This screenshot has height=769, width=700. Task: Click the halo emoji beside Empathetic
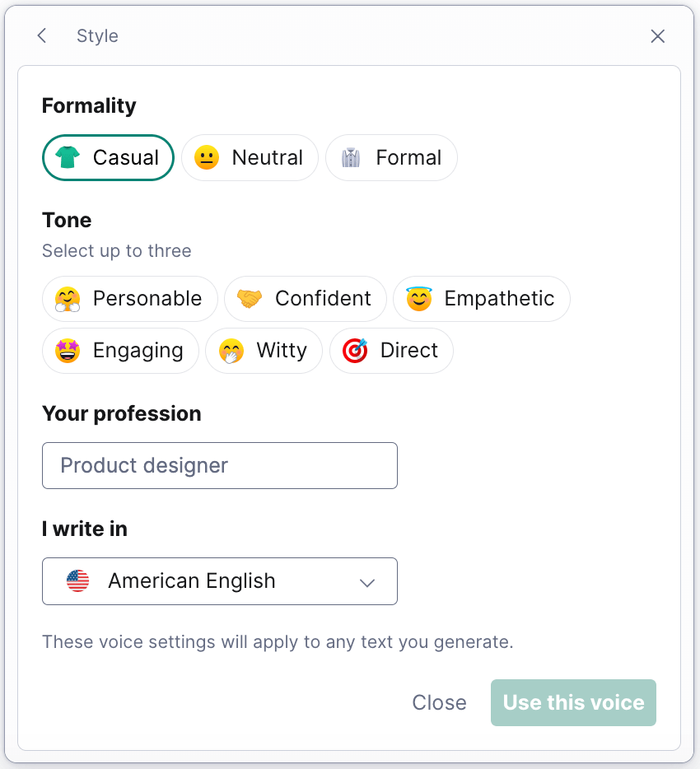point(418,298)
